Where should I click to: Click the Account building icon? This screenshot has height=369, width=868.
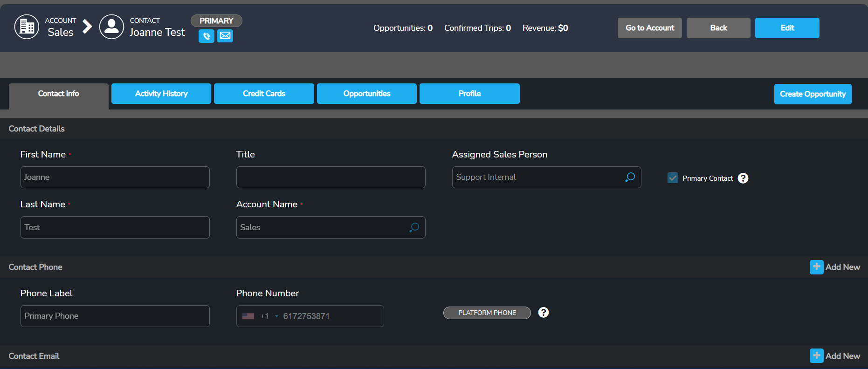tap(27, 27)
